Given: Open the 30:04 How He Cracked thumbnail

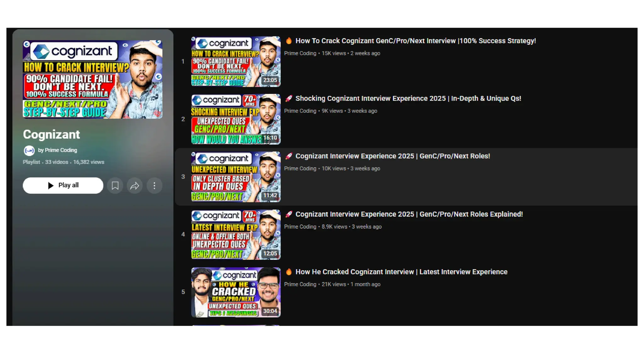Looking at the screenshot, I should pos(236,292).
